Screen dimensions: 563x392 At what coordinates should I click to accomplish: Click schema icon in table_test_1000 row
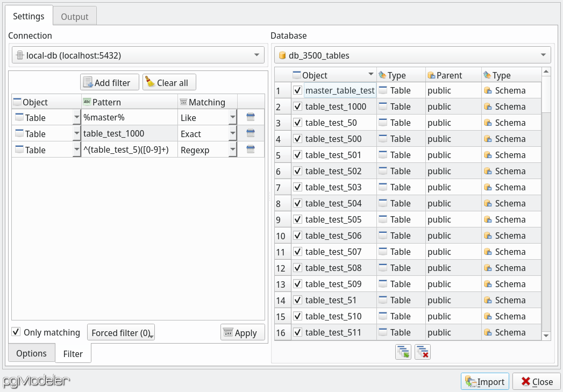488,106
